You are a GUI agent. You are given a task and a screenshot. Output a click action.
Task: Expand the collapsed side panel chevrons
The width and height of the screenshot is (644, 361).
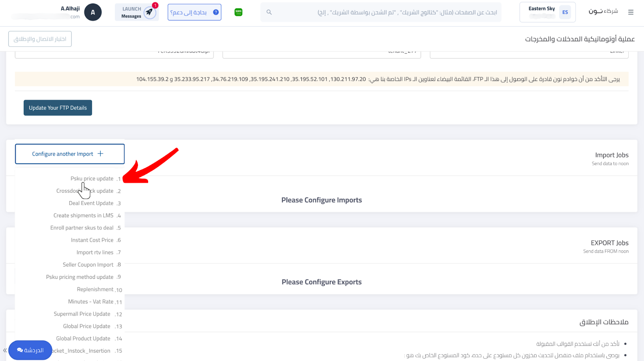[5, 351]
